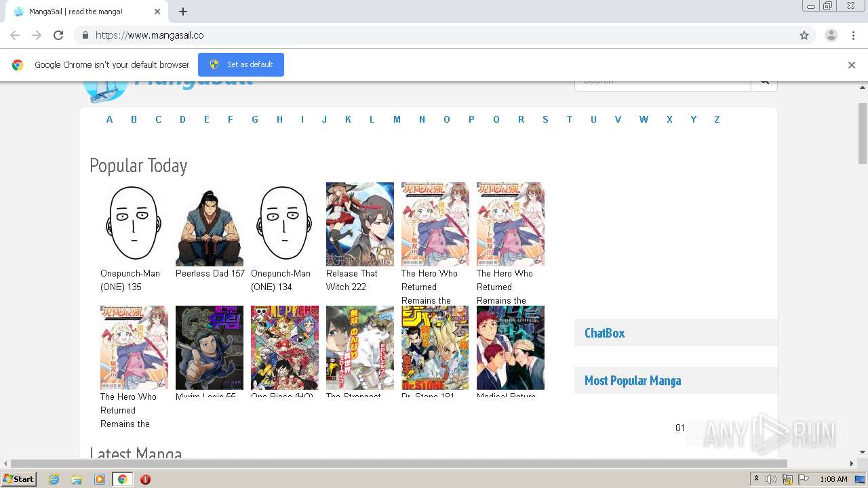The image size is (868, 488).
Task: Open the Chrome three-dot menu
Action: [x=853, y=35]
